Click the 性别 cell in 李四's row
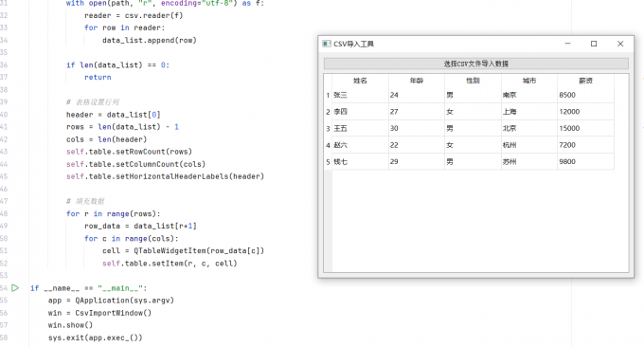The width and height of the screenshot is (644, 347). click(473, 112)
